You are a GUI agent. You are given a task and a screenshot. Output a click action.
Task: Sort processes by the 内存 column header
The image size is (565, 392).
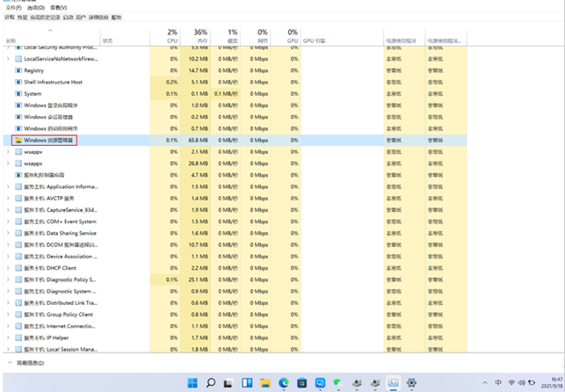click(200, 37)
